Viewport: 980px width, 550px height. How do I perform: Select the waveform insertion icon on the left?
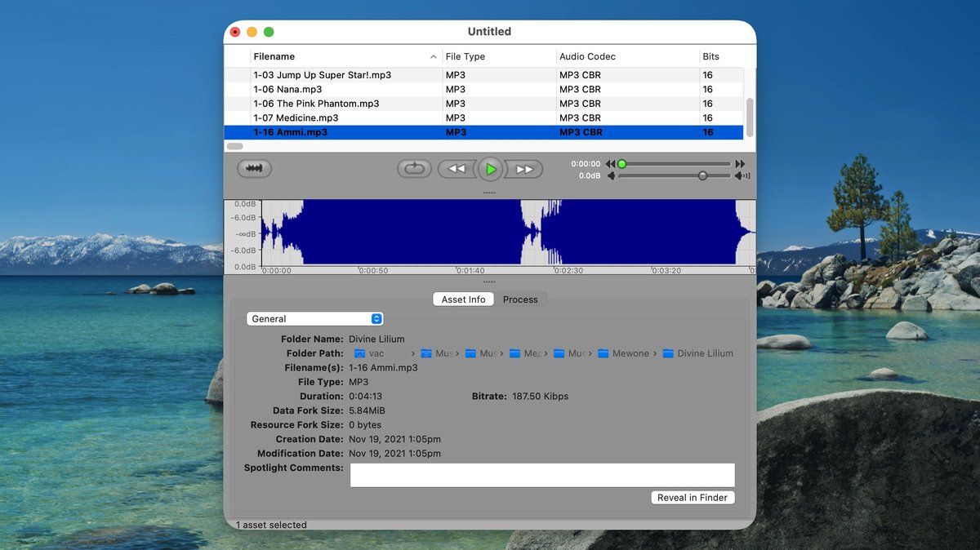254,168
